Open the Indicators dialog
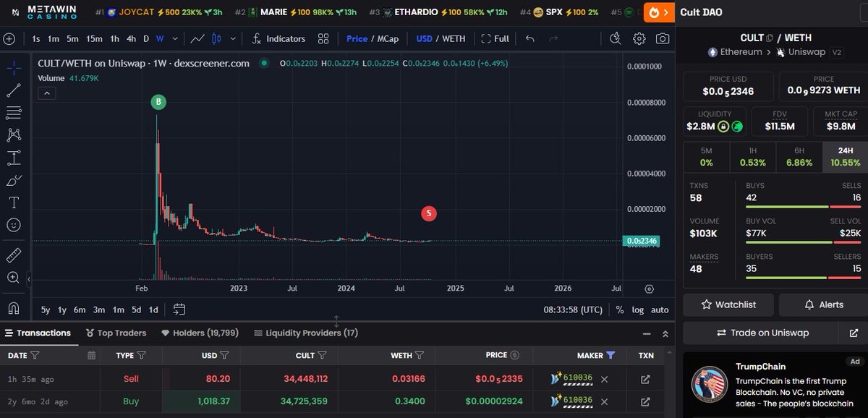Screen dimensions: 868x418 [278, 38]
